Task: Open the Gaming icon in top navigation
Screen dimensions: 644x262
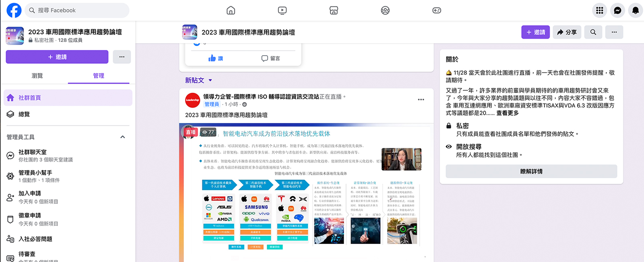Action: pos(437,10)
